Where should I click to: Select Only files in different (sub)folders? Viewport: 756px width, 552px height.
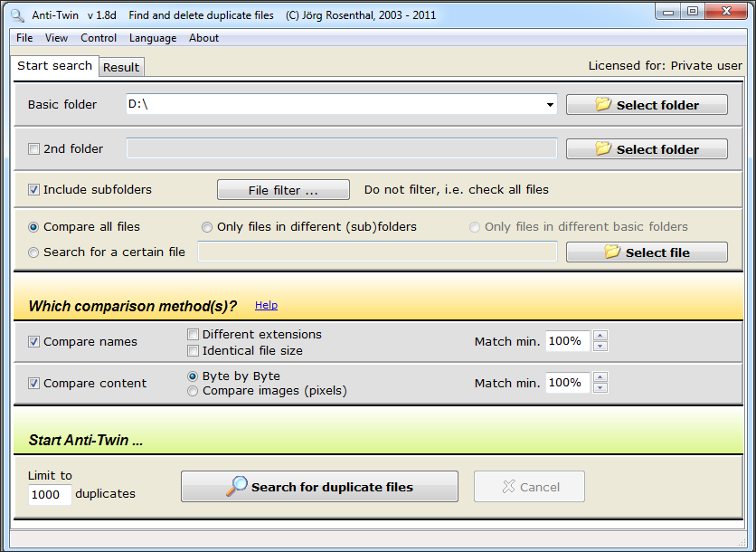[x=207, y=227]
